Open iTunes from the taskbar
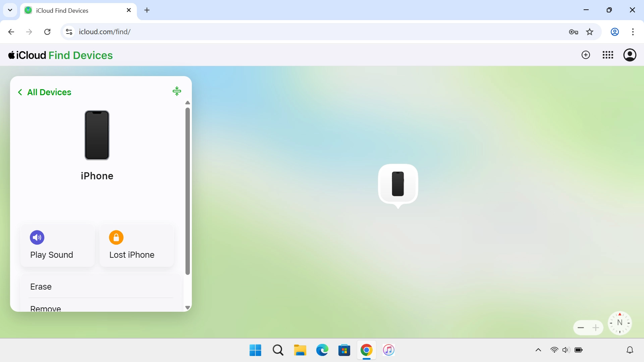The height and width of the screenshot is (362, 644). click(x=388, y=350)
